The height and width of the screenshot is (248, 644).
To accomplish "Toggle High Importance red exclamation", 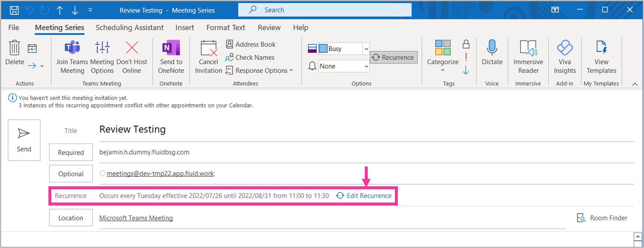I will [466, 57].
